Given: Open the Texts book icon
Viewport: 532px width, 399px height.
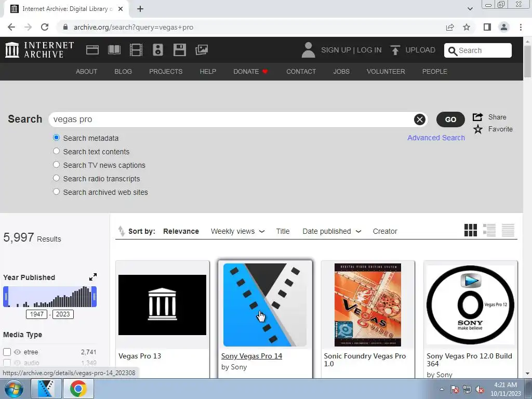Looking at the screenshot, I should (114, 50).
